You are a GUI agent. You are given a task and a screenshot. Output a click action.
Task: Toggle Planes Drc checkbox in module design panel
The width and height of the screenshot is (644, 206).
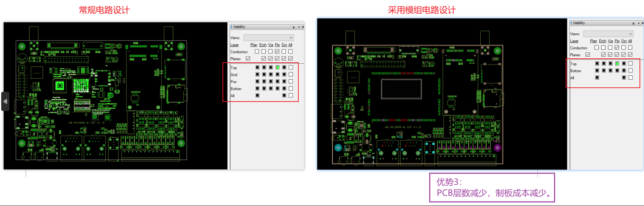tap(624, 55)
